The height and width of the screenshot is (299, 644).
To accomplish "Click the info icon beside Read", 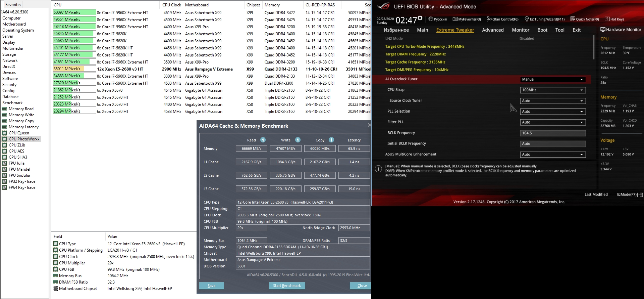I will pyautogui.click(x=263, y=140).
